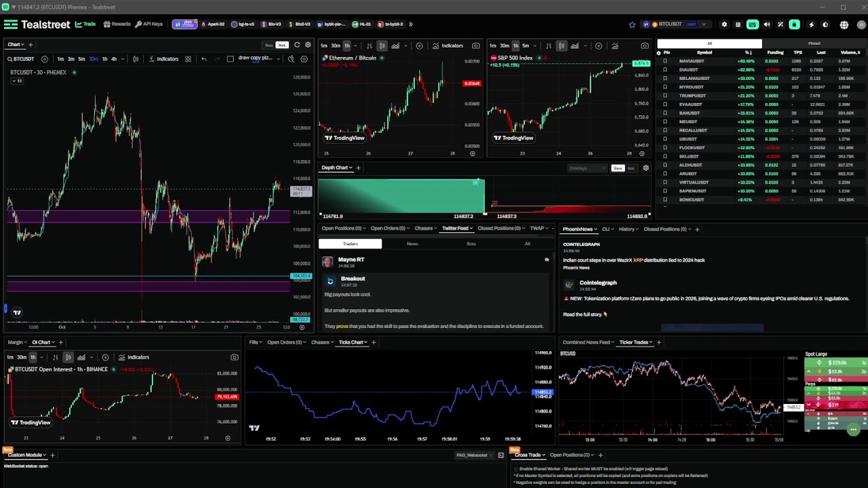Screen dimensions: 868x488
Task: Take snapshot of Ethereum/Bitcoin chart
Action: click(475, 45)
